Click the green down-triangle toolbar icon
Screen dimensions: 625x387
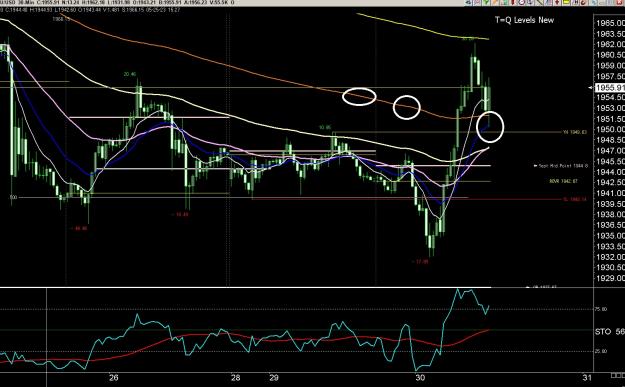click(x=486, y=2)
